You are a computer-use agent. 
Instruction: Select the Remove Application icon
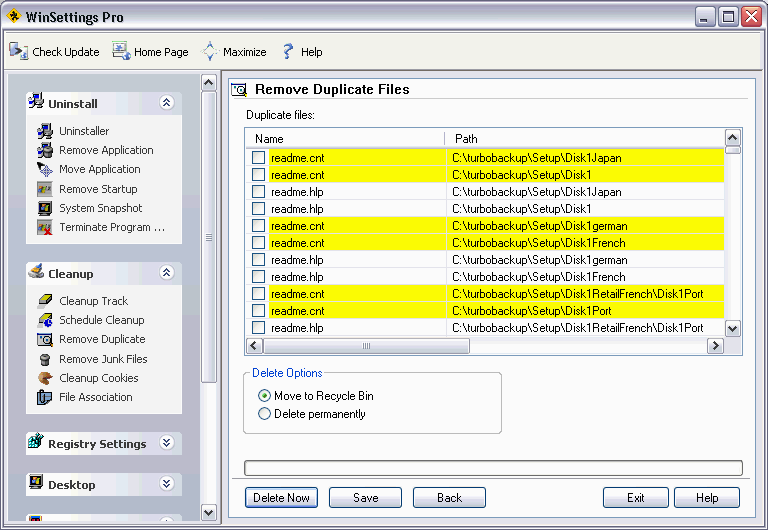point(45,150)
